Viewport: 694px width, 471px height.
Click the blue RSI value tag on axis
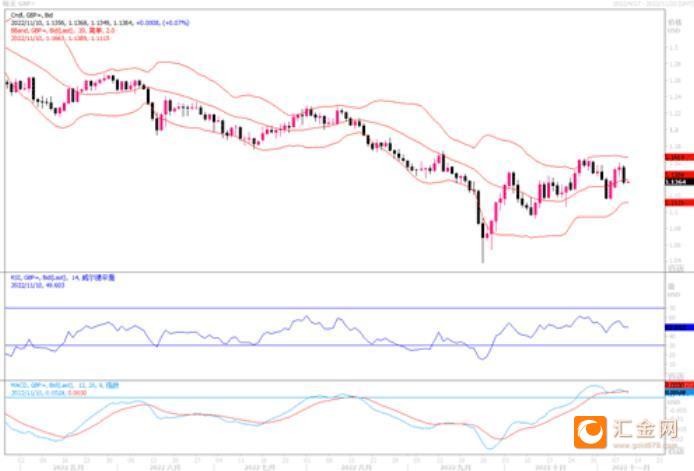pyautogui.click(x=679, y=327)
